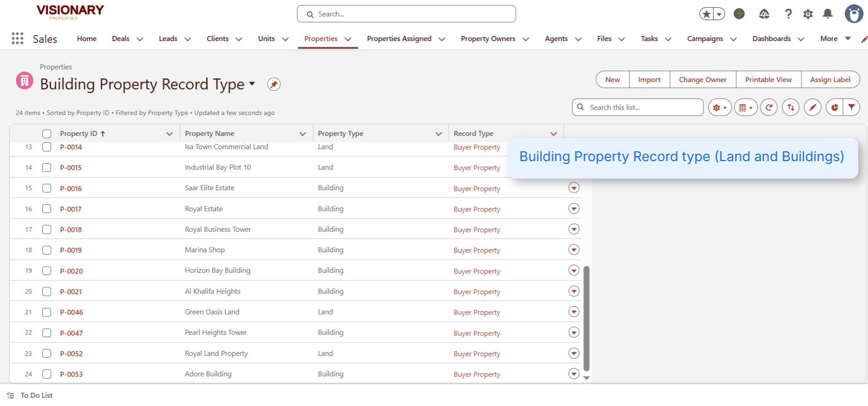The image size is (868, 406).
Task: Open the Property Name column menu
Action: point(302,134)
